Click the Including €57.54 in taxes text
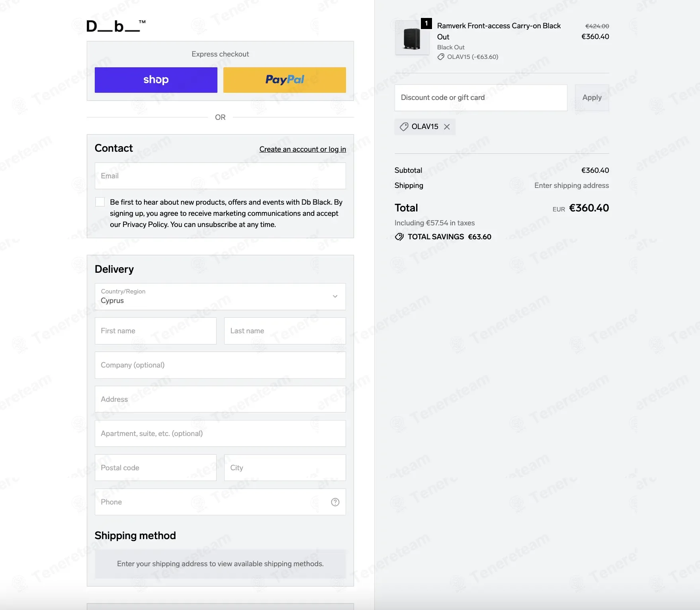 click(x=434, y=223)
